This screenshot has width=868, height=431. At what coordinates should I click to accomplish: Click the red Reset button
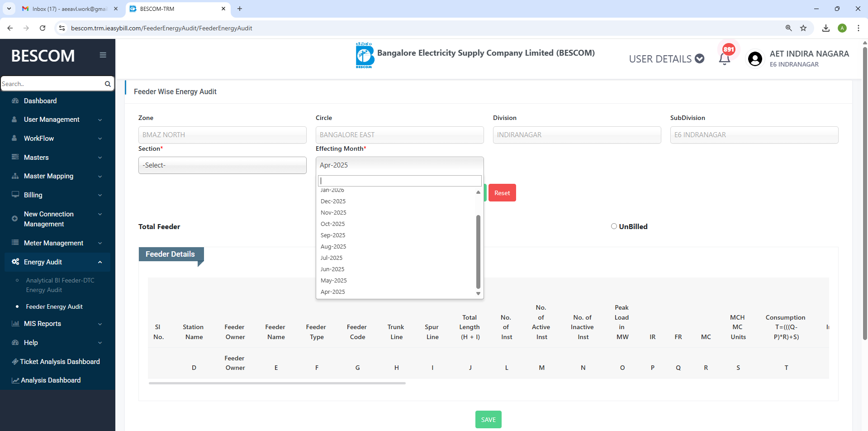(x=502, y=193)
